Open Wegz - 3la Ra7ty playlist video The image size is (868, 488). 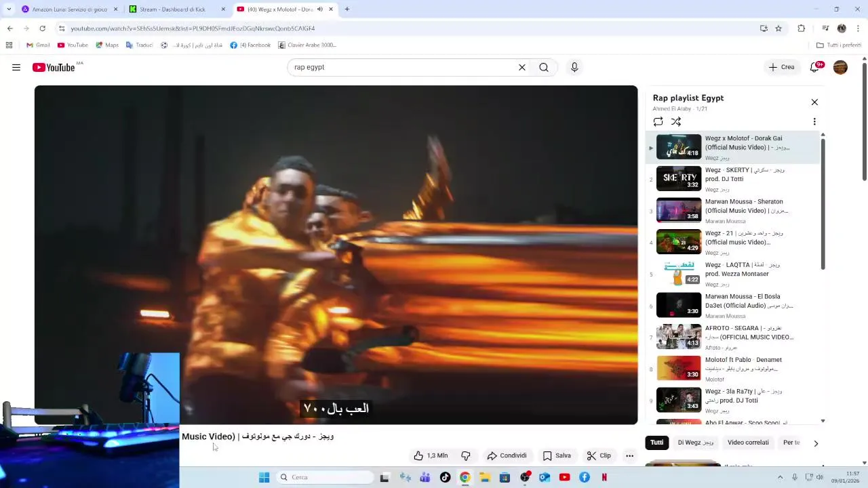pyautogui.click(x=732, y=401)
